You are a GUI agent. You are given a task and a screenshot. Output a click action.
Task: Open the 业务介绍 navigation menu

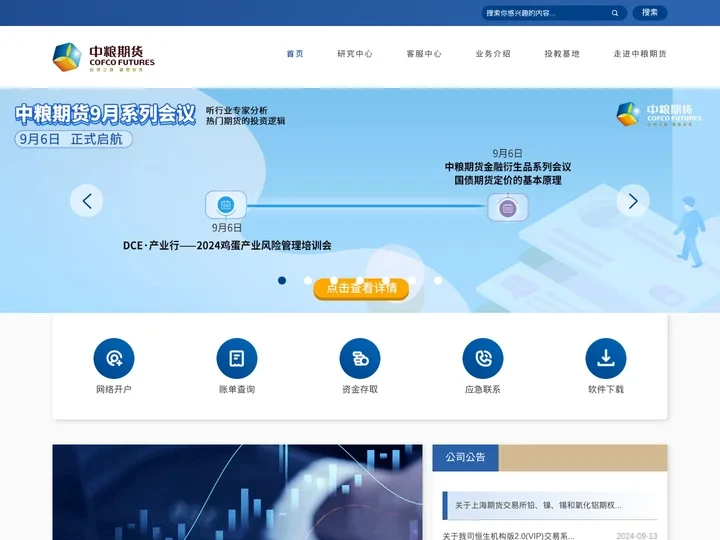(x=493, y=54)
